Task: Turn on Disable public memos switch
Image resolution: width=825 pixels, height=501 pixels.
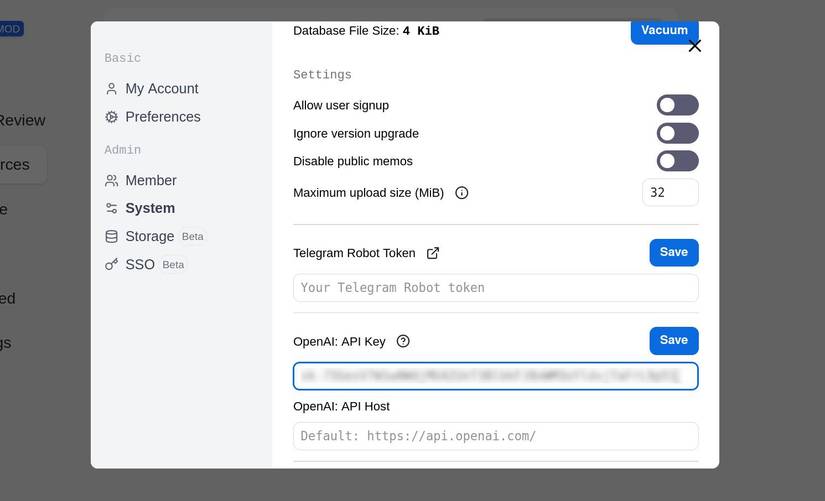Action: pos(677,161)
